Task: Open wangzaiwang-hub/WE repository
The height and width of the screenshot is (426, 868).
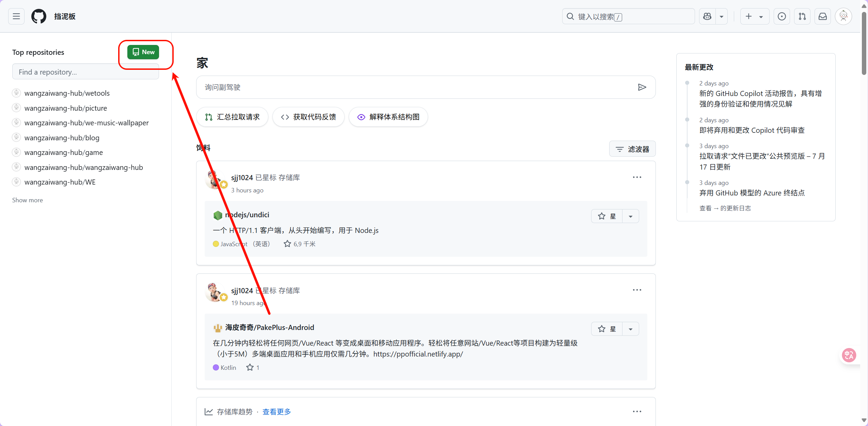Action: pyautogui.click(x=60, y=182)
